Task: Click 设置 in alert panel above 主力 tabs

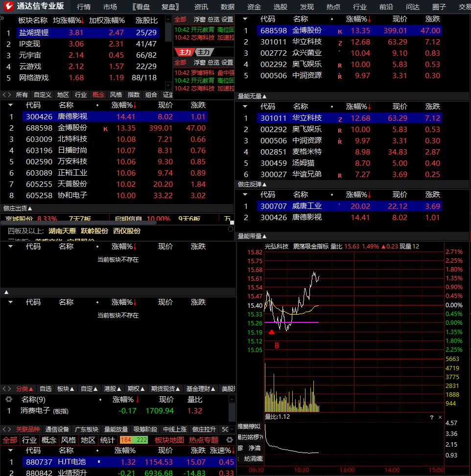Action: 227,20
